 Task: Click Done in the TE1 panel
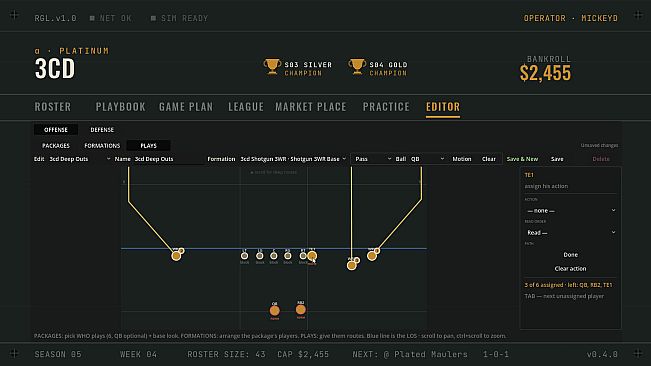570,255
